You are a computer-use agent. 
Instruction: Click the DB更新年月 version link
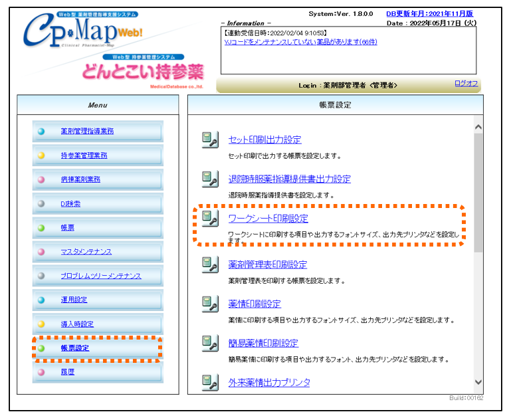[431, 13]
